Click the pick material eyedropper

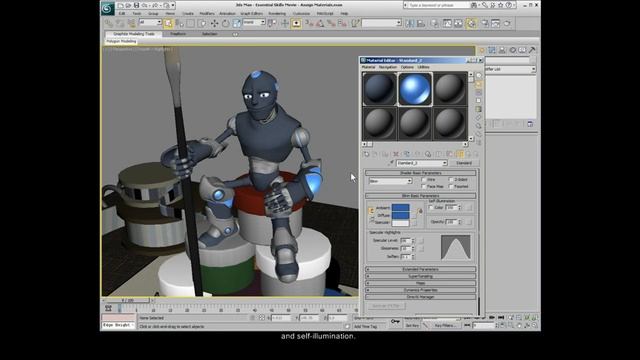click(391, 163)
